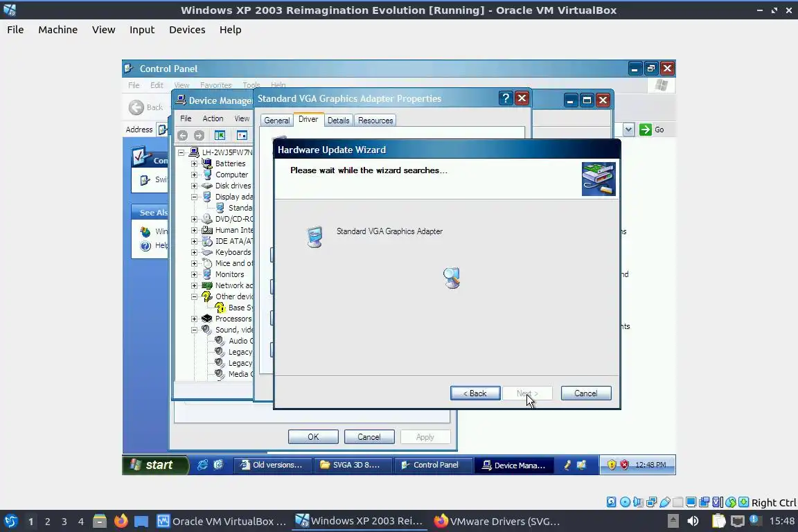Collapse the Sound, video controllers node
The height and width of the screenshot is (532, 798).
(x=194, y=330)
